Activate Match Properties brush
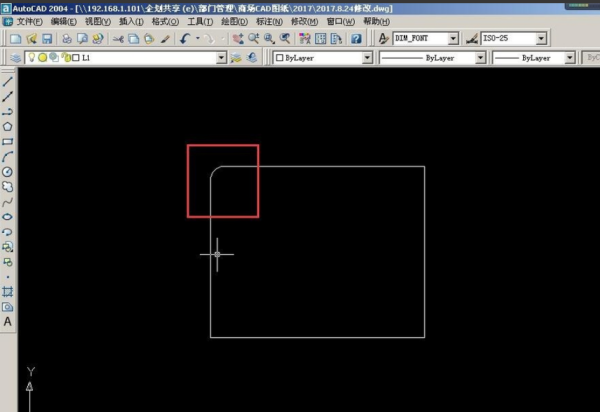This screenshot has width=600, height=412. click(165, 38)
